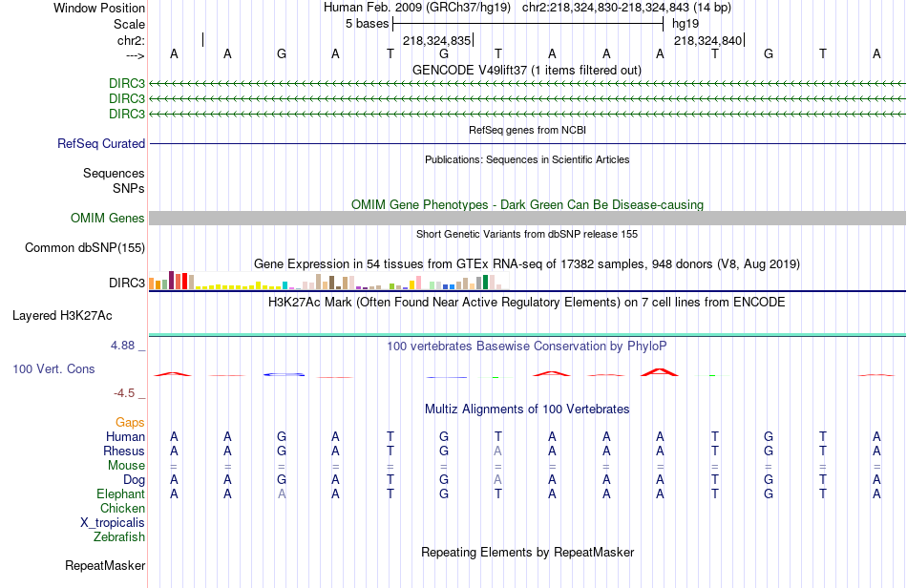Screen dimensions: 907x588
Task: Open OMIM Gene Phenotypes track title
Action: pyautogui.click(x=527, y=204)
